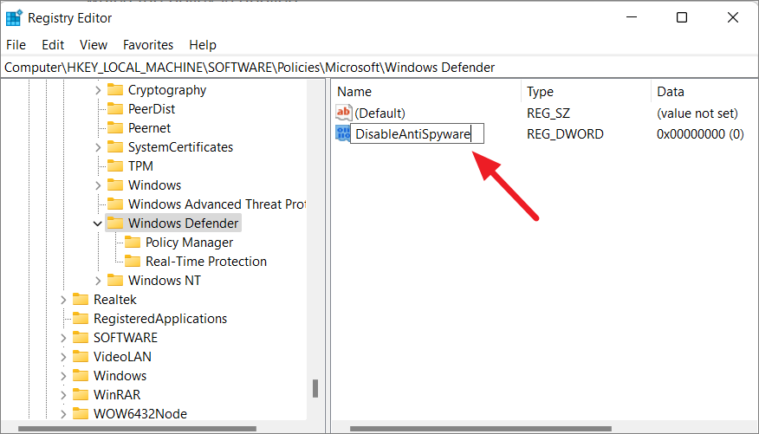Click the Windows Advanced Threat Protection folder icon

pos(115,204)
